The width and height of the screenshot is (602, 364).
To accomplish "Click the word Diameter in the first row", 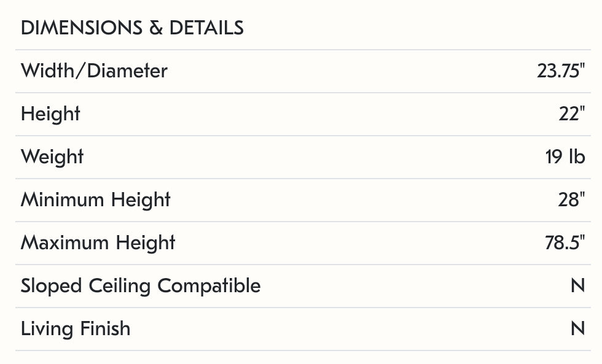I will tap(127, 71).
